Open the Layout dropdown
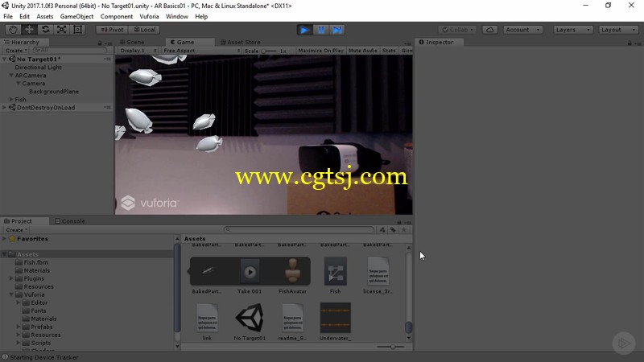Image resolution: width=644 pixels, height=362 pixels. coord(617,30)
